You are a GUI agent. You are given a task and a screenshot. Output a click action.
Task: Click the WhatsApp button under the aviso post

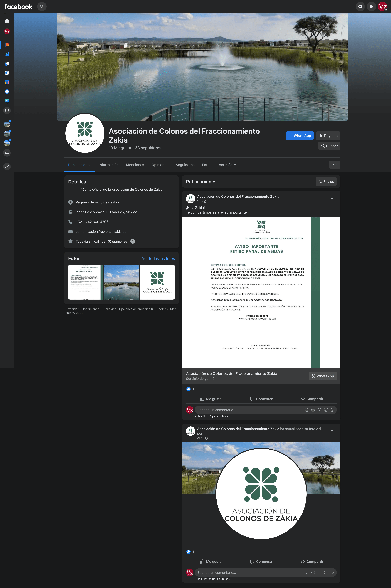point(322,376)
